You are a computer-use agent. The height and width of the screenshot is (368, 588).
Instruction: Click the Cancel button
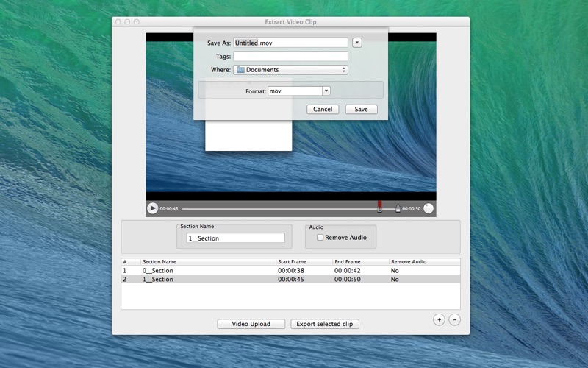click(323, 109)
